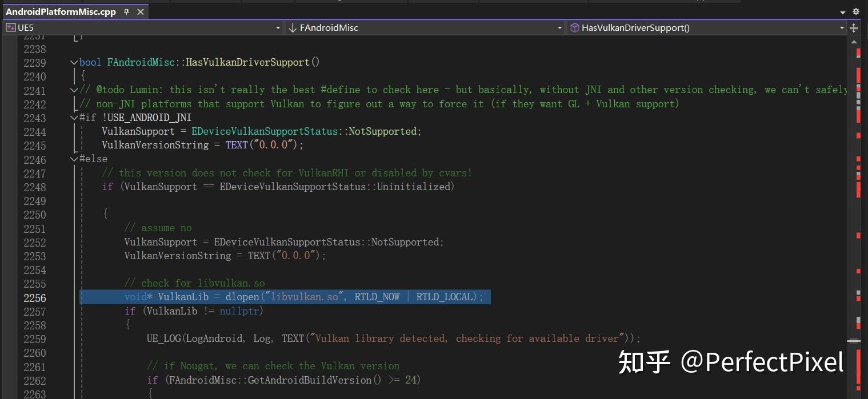
Task: Open the UE5 project dropdown
Action: (x=278, y=27)
